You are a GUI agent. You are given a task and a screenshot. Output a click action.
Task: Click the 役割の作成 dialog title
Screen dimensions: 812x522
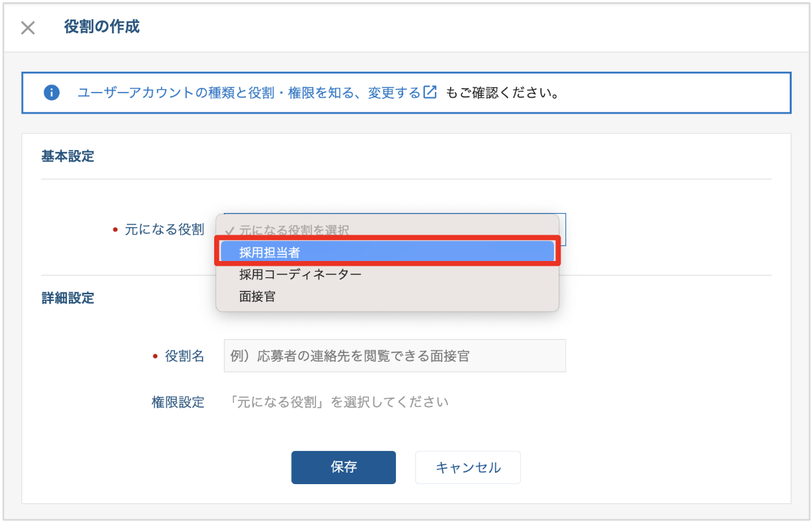coord(102,27)
